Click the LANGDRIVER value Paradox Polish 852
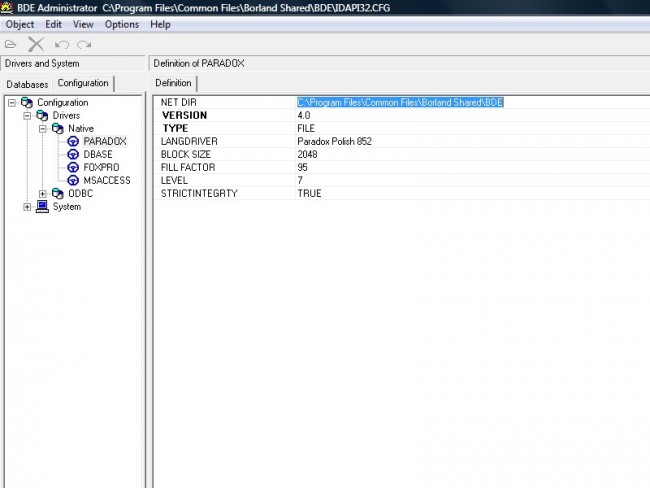Viewport: 650px width, 488px height. tap(335, 141)
